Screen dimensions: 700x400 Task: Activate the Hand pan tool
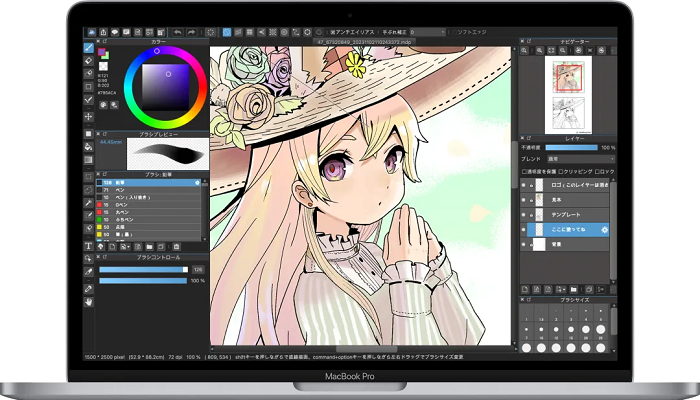click(89, 301)
